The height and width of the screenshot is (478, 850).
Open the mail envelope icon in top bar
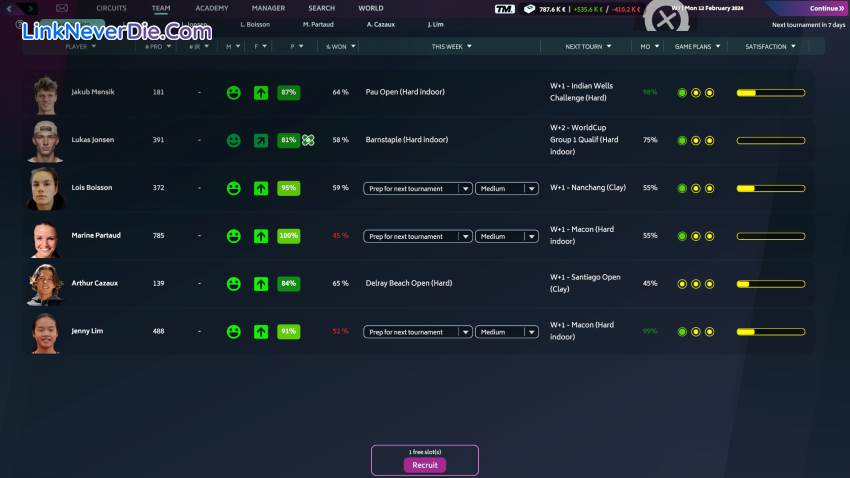tap(62, 8)
